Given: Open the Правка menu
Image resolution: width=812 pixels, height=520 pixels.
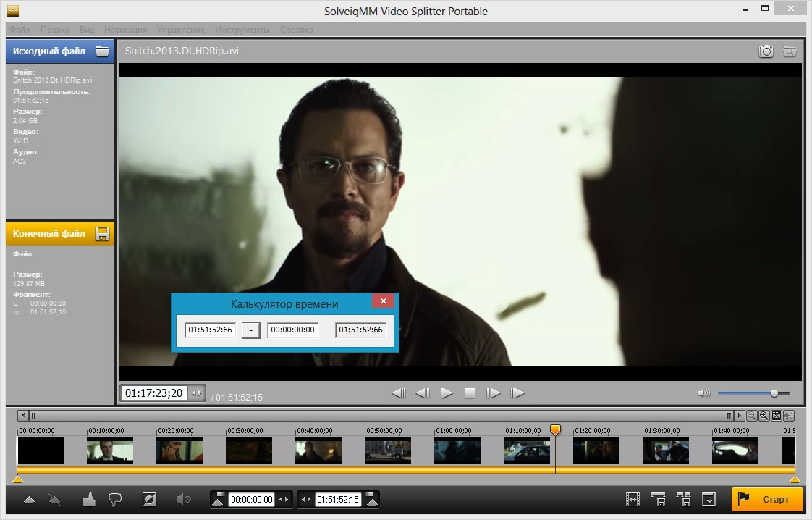Looking at the screenshot, I should (x=55, y=30).
